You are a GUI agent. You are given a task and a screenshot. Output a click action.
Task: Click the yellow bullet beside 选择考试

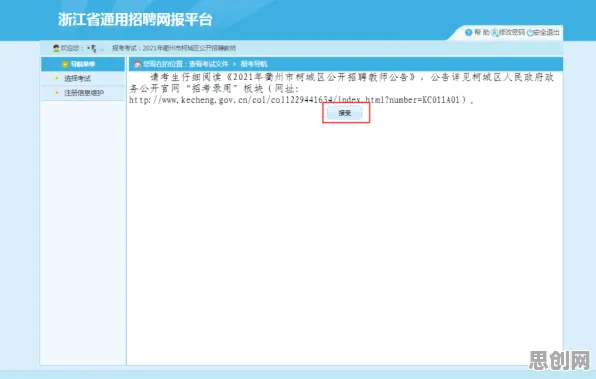[x=57, y=78]
